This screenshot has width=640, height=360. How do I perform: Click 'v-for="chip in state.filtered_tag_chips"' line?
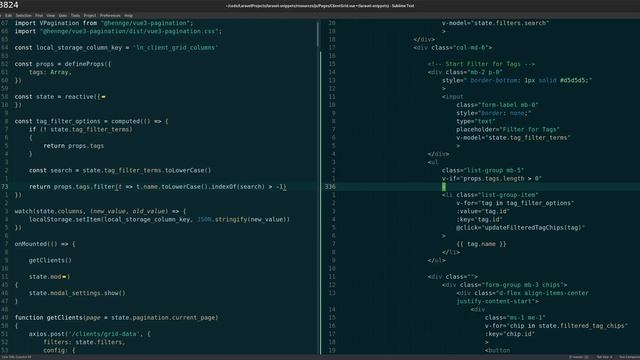(556, 325)
